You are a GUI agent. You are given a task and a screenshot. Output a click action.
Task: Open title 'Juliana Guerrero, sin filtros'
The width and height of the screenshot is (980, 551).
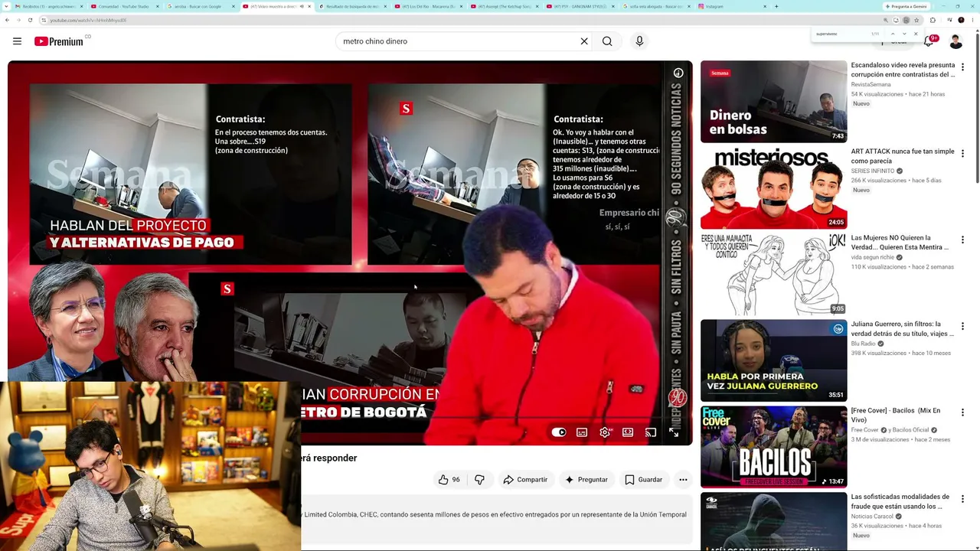click(903, 329)
